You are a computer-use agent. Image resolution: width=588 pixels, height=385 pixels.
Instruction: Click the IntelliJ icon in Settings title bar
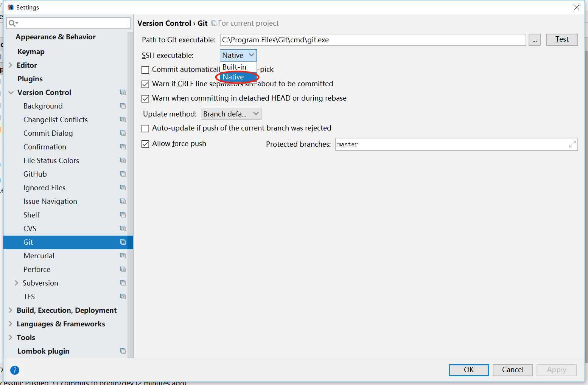(11, 7)
